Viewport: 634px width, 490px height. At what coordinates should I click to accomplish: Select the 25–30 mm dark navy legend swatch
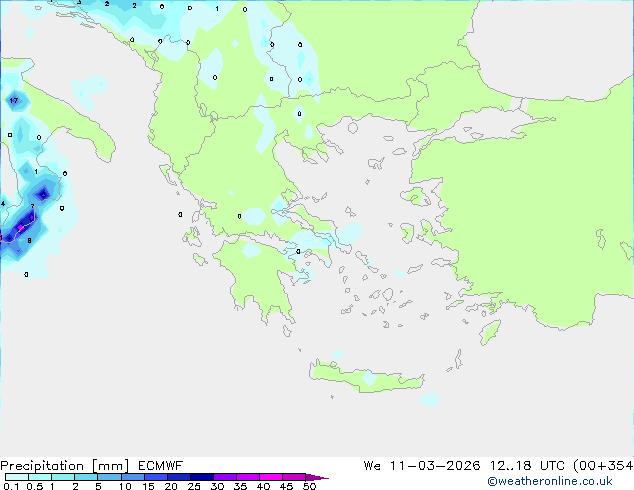click(x=201, y=477)
